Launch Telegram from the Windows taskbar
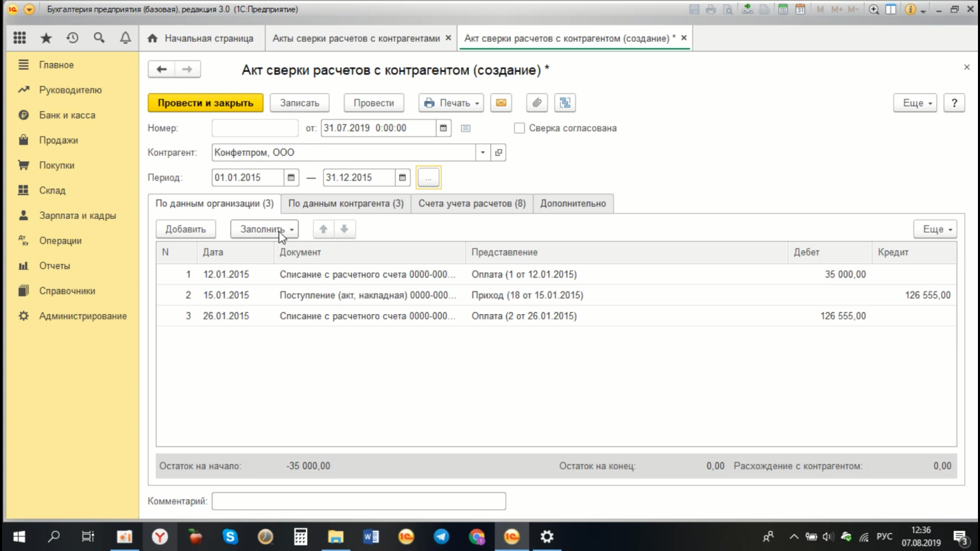Viewport: 980px width, 551px height. [x=442, y=537]
